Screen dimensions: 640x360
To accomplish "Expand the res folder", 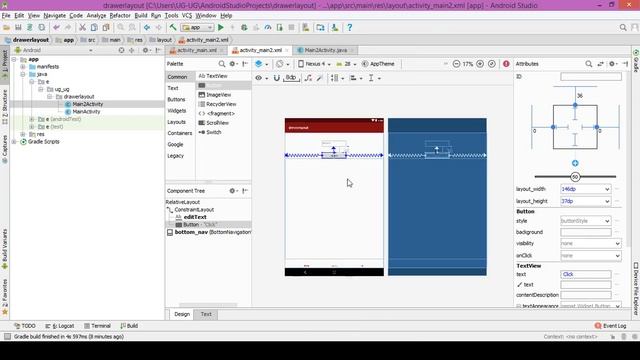I will click(23, 134).
